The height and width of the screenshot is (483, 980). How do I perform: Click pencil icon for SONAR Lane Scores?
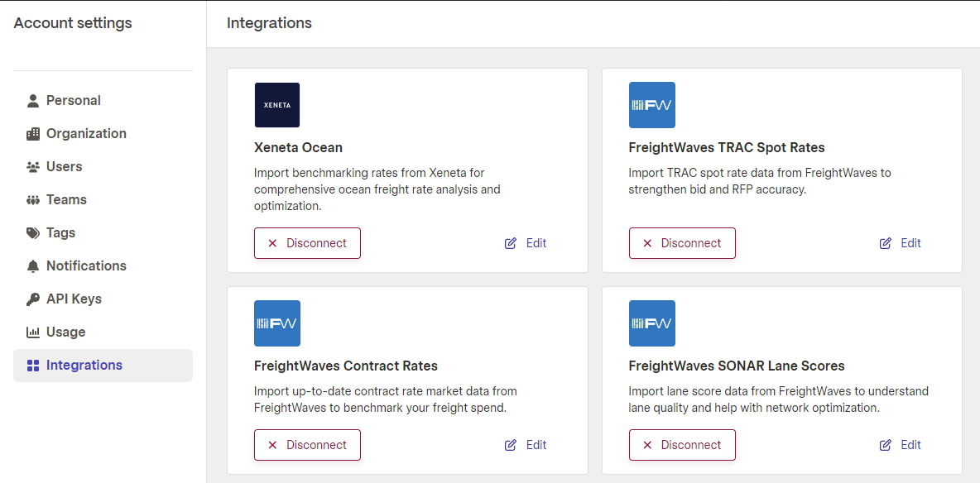tap(885, 445)
